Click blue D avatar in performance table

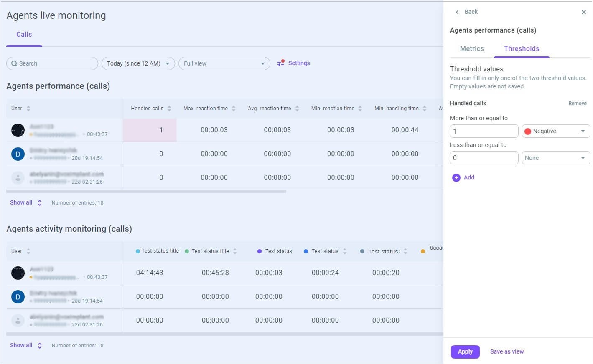18,154
